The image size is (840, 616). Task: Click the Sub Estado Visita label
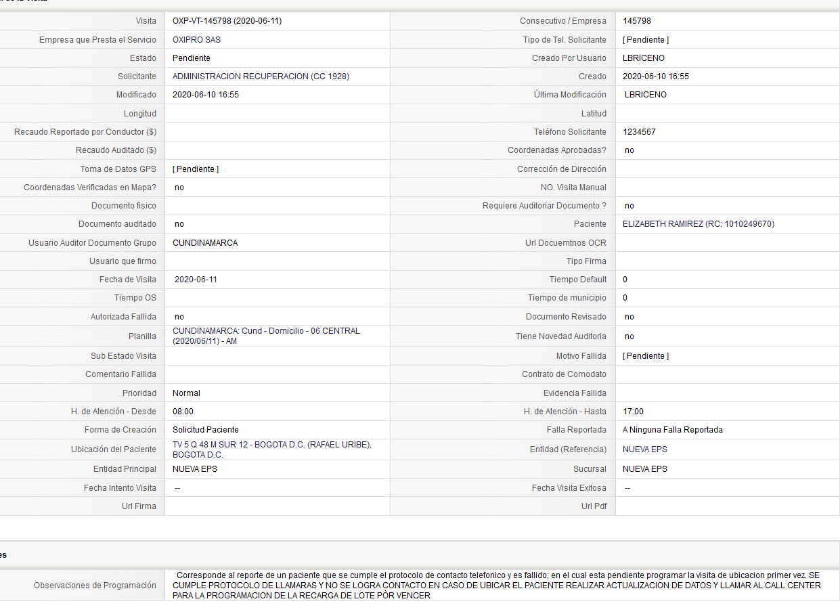coord(123,356)
